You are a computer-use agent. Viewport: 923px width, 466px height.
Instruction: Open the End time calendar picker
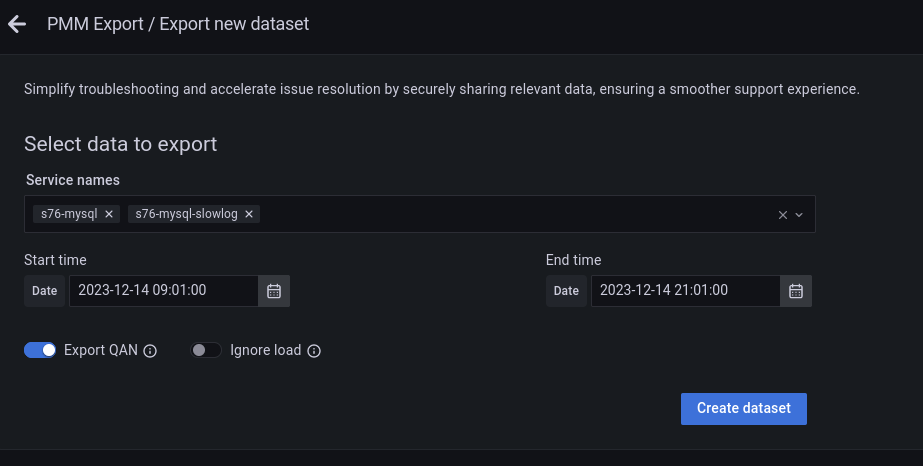point(796,291)
